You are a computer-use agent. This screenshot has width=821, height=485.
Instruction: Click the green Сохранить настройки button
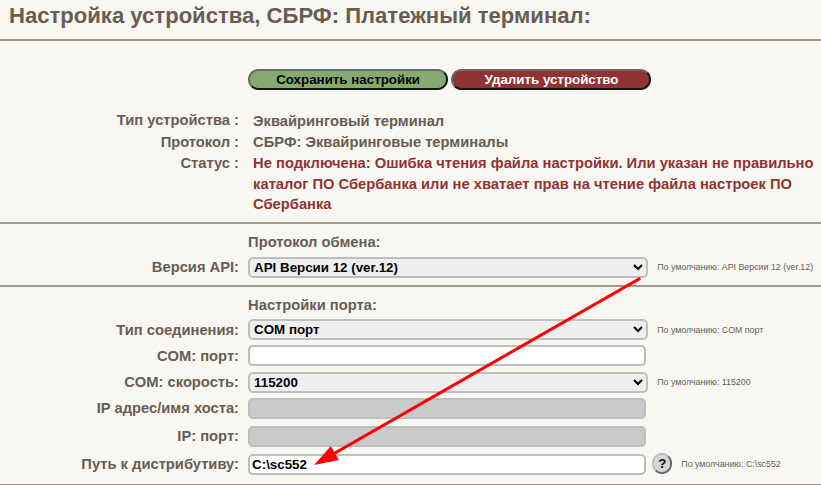pyautogui.click(x=348, y=80)
